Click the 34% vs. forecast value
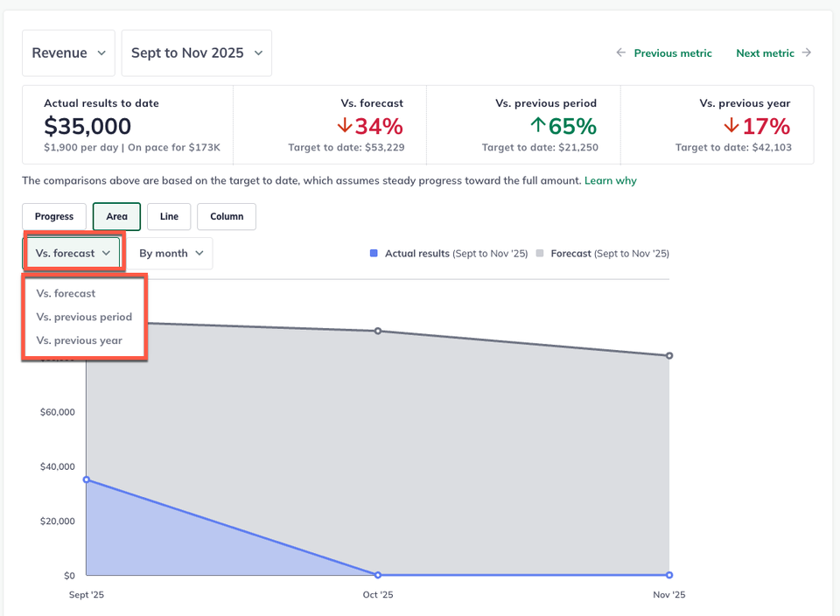This screenshot has width=840, height=616. pyautogui.click(x=379, y=127)
